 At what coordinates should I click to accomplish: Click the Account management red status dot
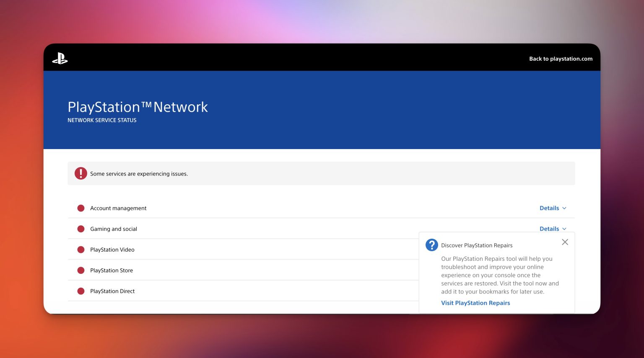pos(81,208)
